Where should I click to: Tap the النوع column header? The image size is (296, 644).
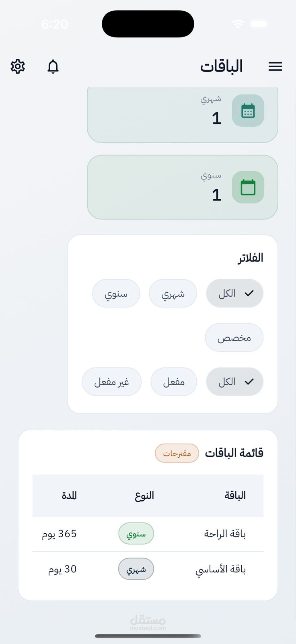144,495
